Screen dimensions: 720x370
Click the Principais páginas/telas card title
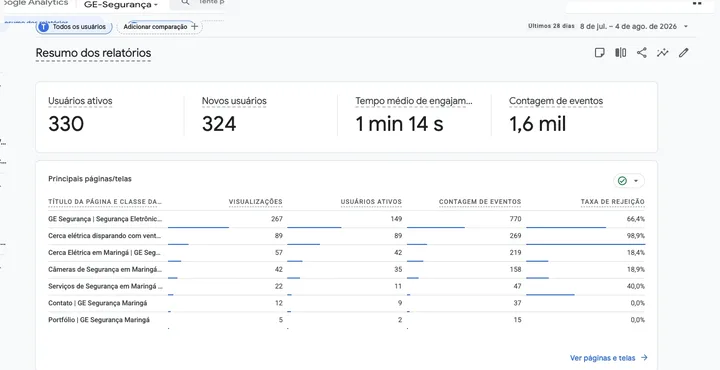click(x=90, y=179)
